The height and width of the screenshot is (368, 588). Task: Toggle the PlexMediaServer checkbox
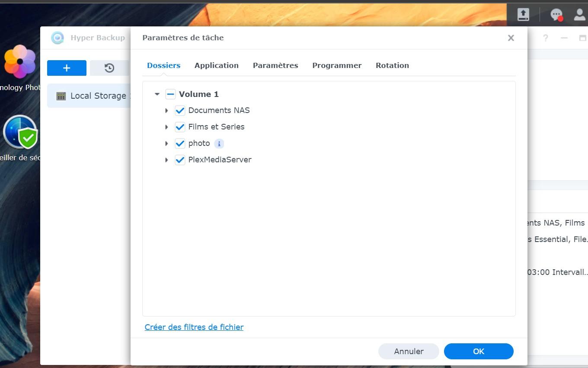pyautogui.click(x=180, y=160)
